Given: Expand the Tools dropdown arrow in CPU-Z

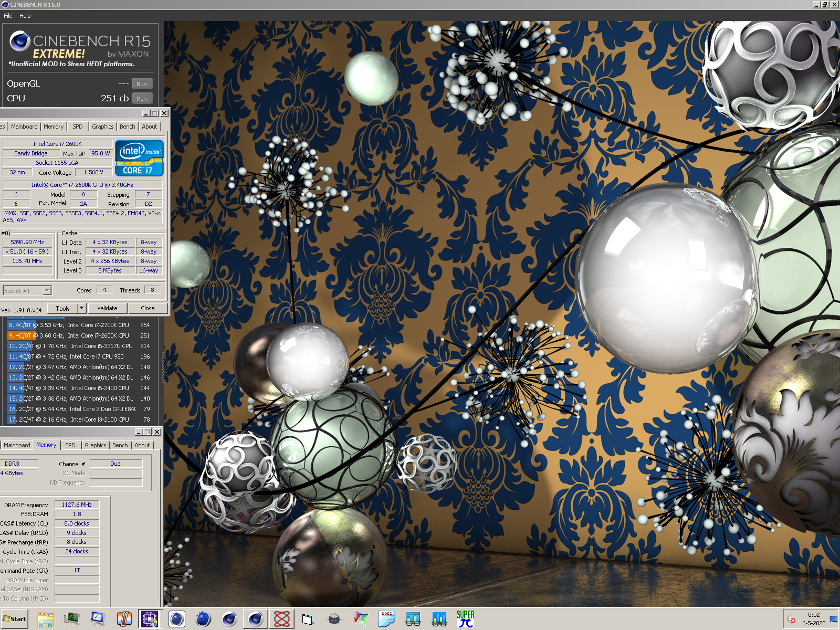Looking at the screenshot, I should click(81, 309).
